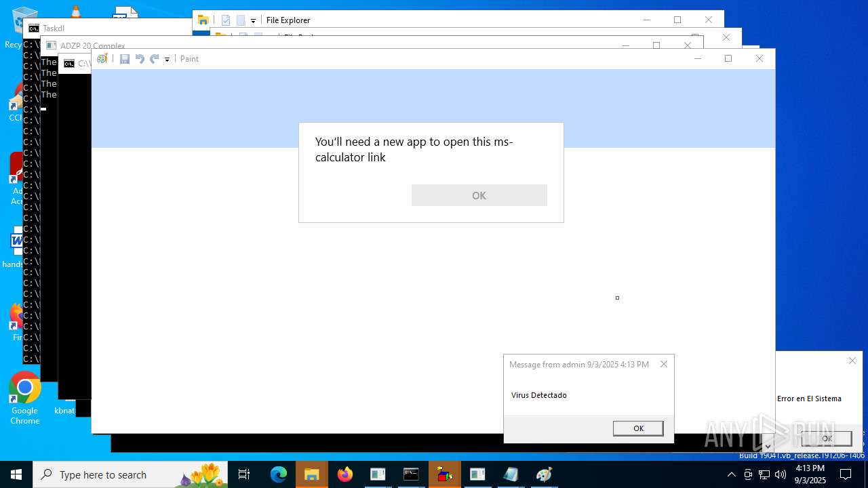Show hidden system tray icons
This screenshot has width=868, height=488.
[x=731, y=474]
